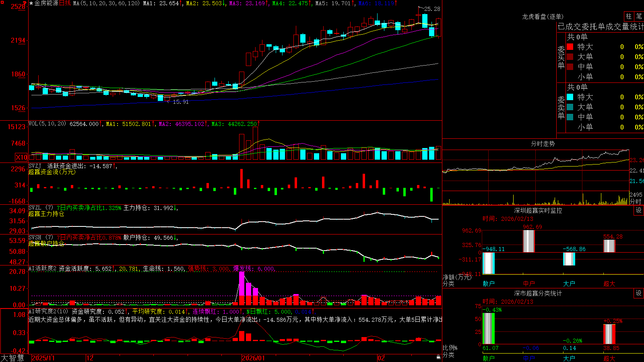This screenshot has width=644, height=362.
Task: Toggle the 笔 tick view button
Action: click(x=639, y=16)
